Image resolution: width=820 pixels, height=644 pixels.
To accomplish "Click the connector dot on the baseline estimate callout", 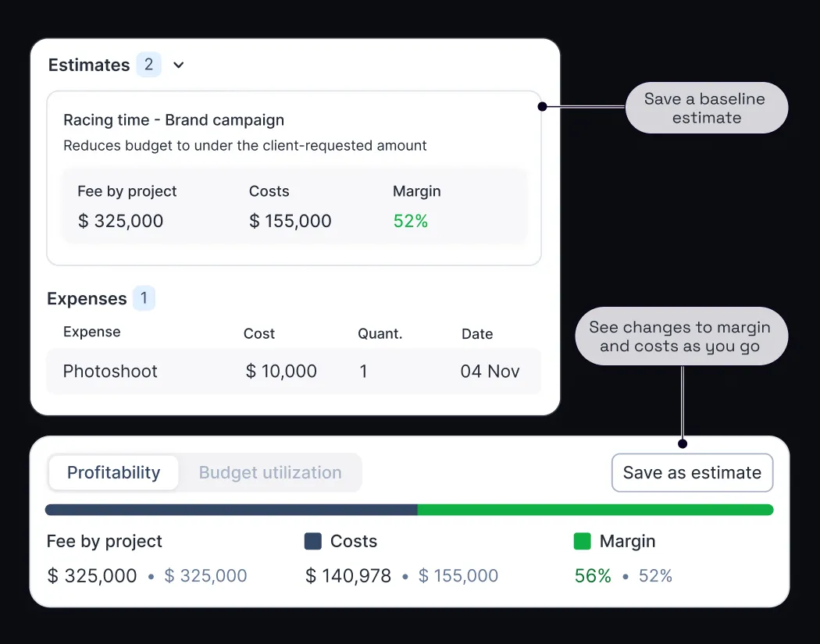I will (x=542, y=107).
